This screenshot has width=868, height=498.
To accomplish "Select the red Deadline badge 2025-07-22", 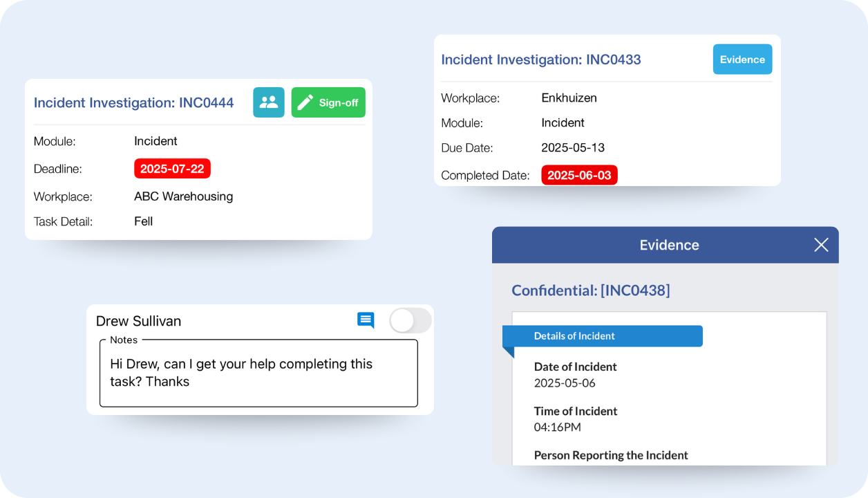I will [172, 169].
